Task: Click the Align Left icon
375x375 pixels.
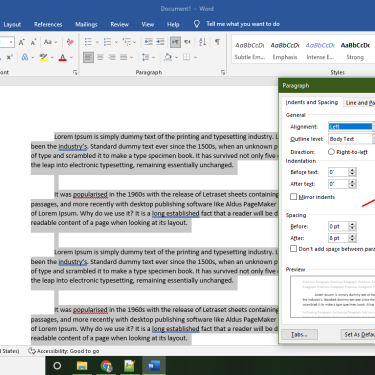Action: coord(88,57)
